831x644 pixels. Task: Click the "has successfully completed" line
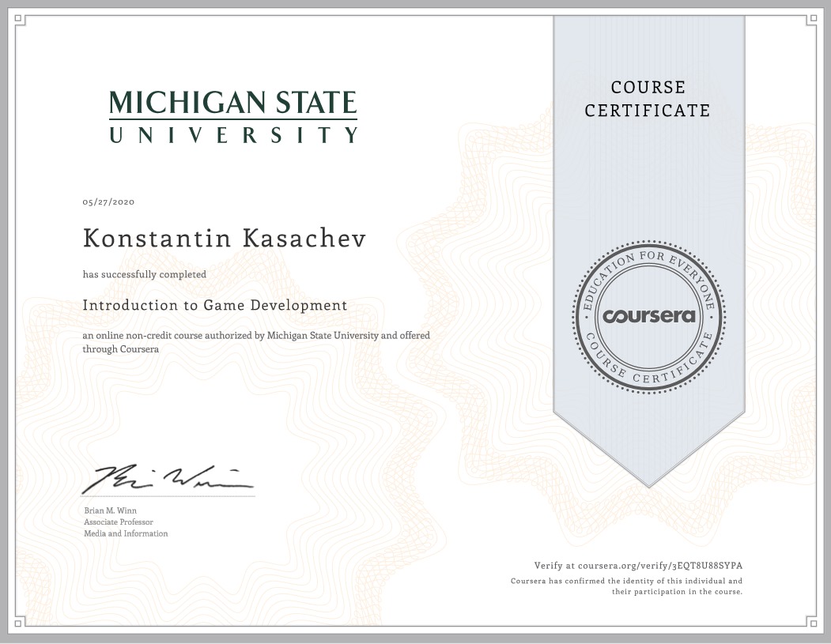(x=145, y=275)
